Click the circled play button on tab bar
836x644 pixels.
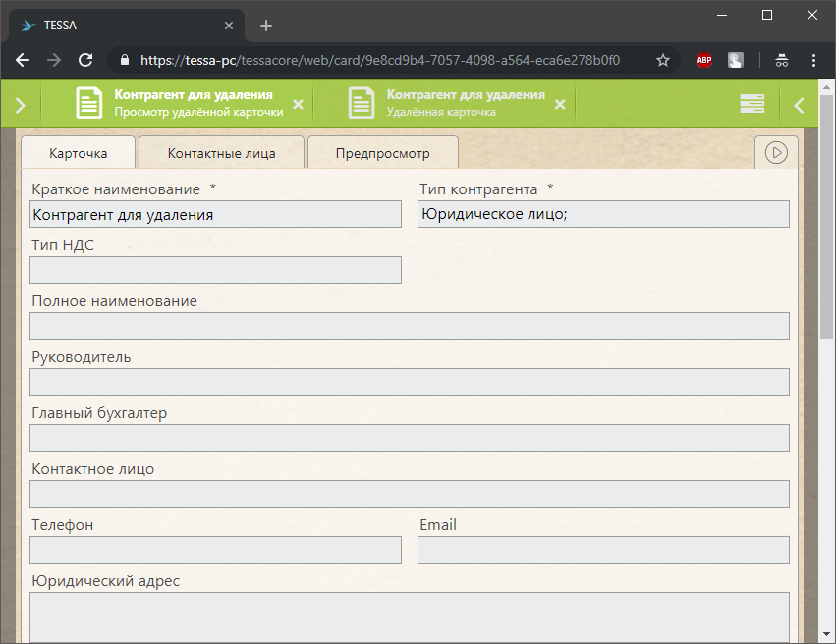776,153
